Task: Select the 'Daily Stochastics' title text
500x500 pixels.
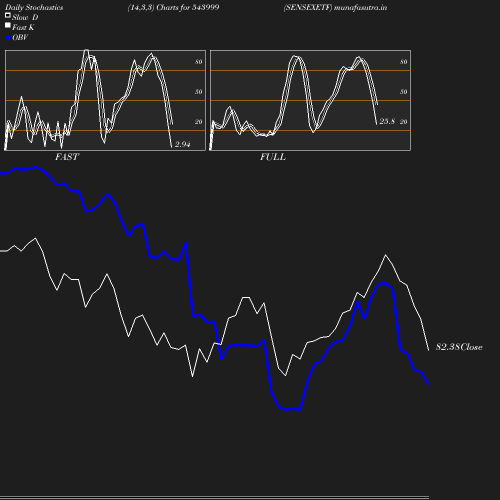Action: [x=34, y=8]
